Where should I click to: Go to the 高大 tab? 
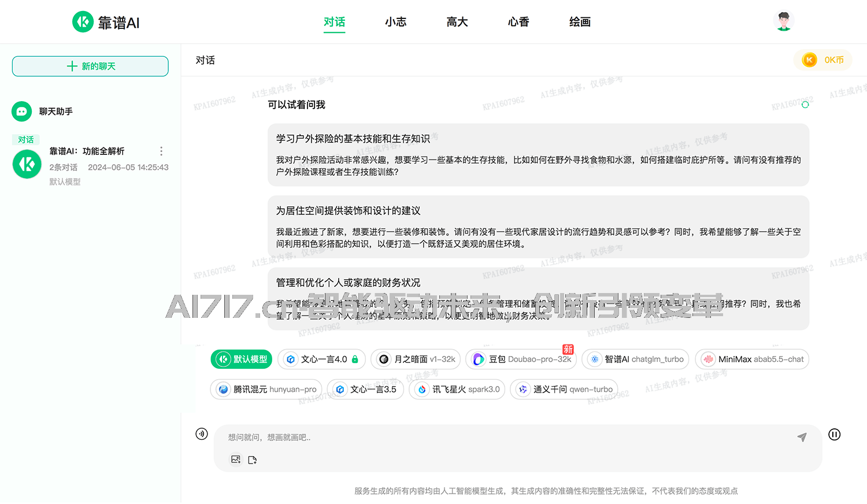coord(457,22)
